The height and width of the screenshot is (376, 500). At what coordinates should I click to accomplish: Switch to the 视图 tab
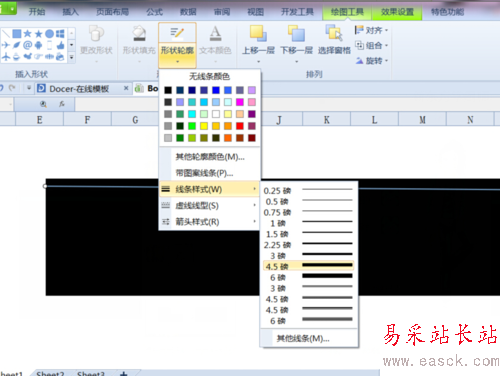pos(255,12)
